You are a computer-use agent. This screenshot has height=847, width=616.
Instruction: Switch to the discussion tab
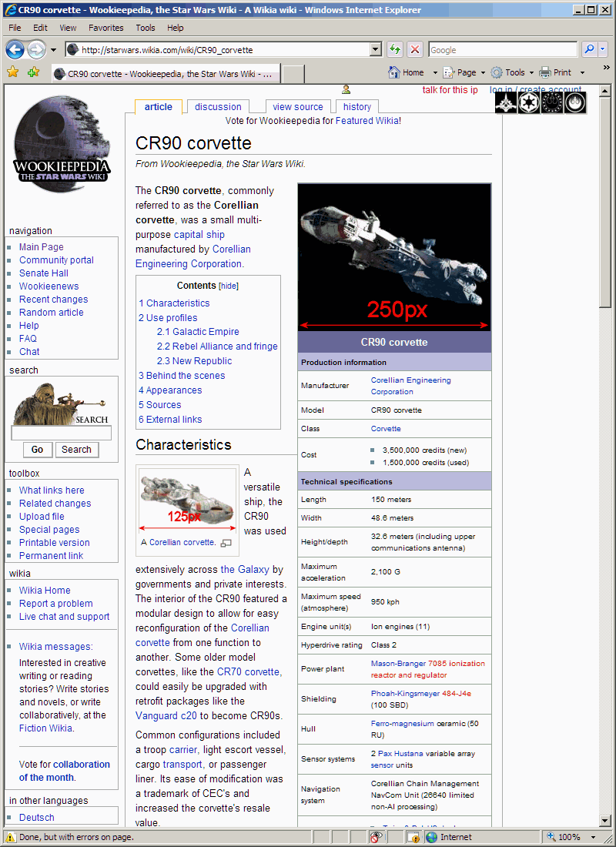[218, 106]
